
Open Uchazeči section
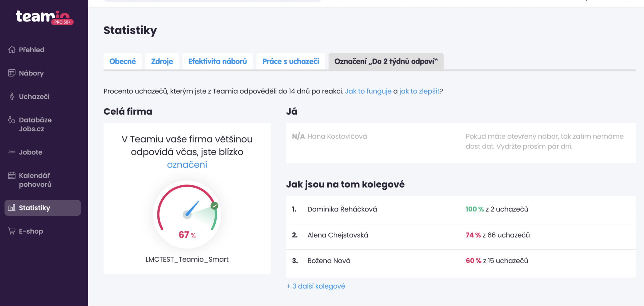coord(34,97)
